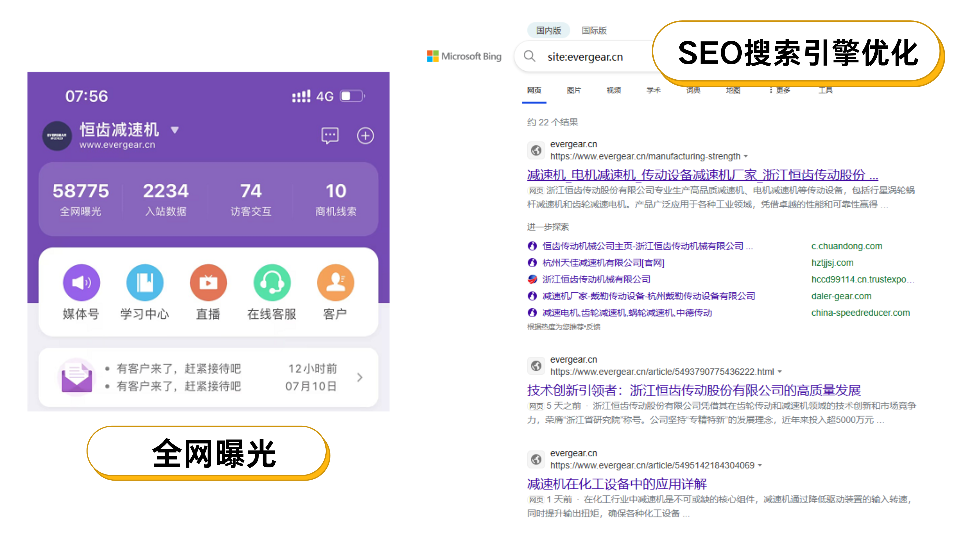This screenshot has height=551, width=980.
Task: Open result 技术创新引领者：浙江恒齿传动股份有限公司
Action: coord(694,390)
